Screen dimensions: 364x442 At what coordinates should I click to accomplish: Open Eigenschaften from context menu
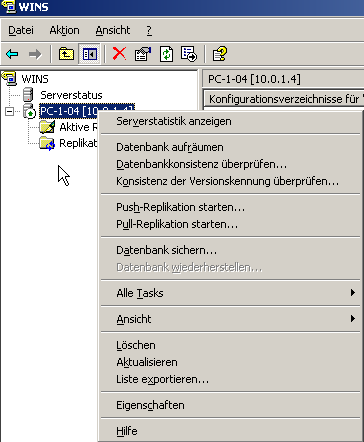pos(231,405)
